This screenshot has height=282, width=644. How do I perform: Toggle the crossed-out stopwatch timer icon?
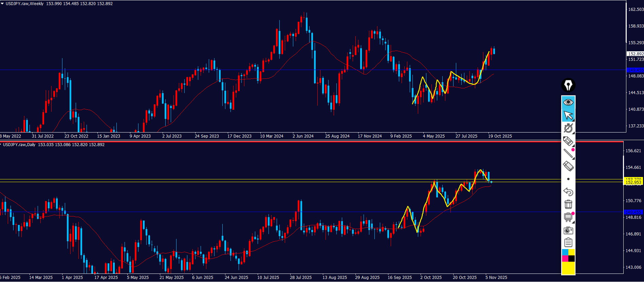(568, 128)
